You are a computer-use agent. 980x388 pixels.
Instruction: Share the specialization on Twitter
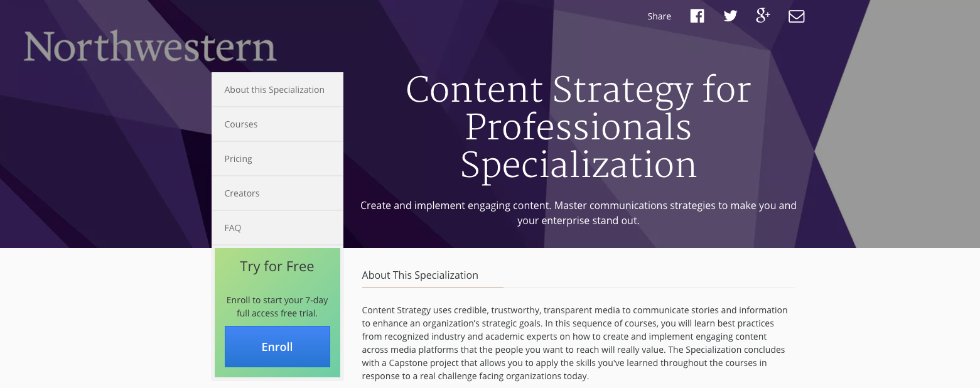(730, 16)
